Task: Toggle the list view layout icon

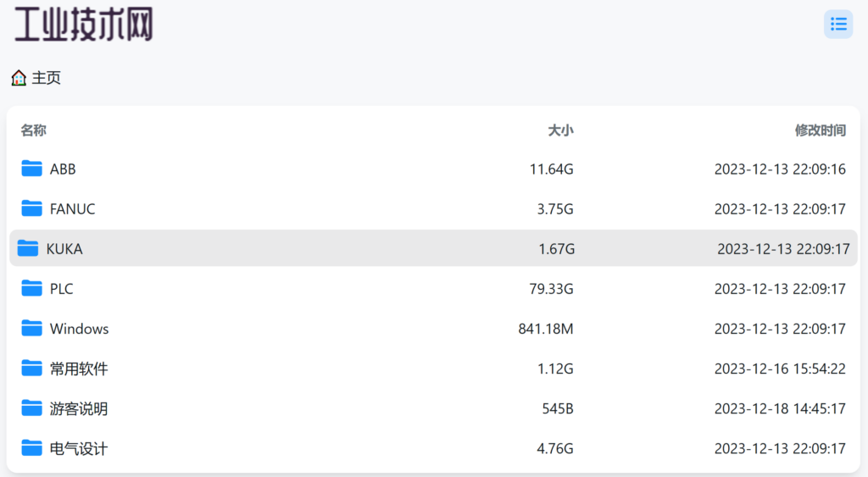Action: [x=838, y=25]
